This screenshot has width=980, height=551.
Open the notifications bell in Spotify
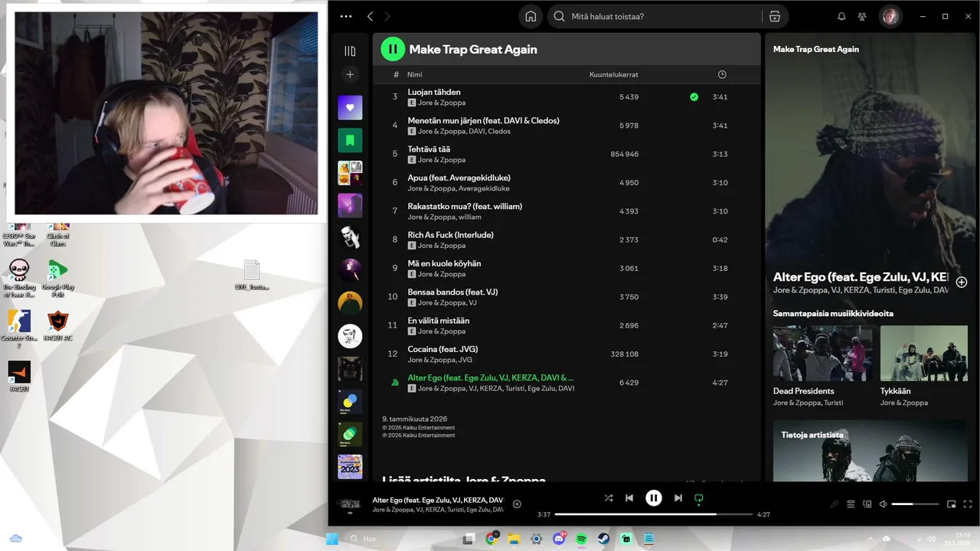[x=841, y=16]
